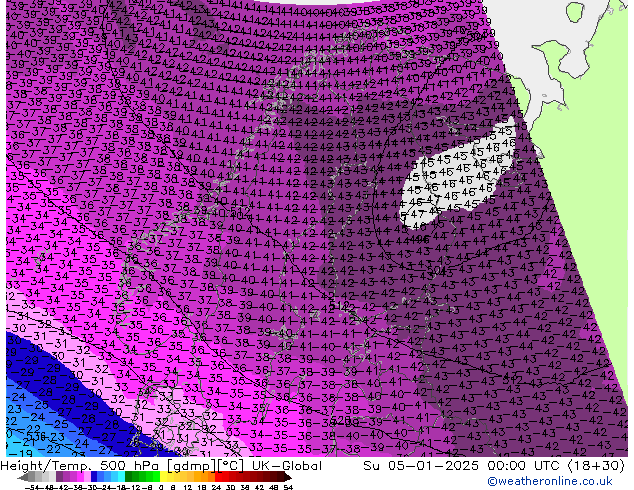The image size is (634, 490).
Task: Click the 'UK-Global' model name label
Action: pyautogui.click(x=287, y=466)
